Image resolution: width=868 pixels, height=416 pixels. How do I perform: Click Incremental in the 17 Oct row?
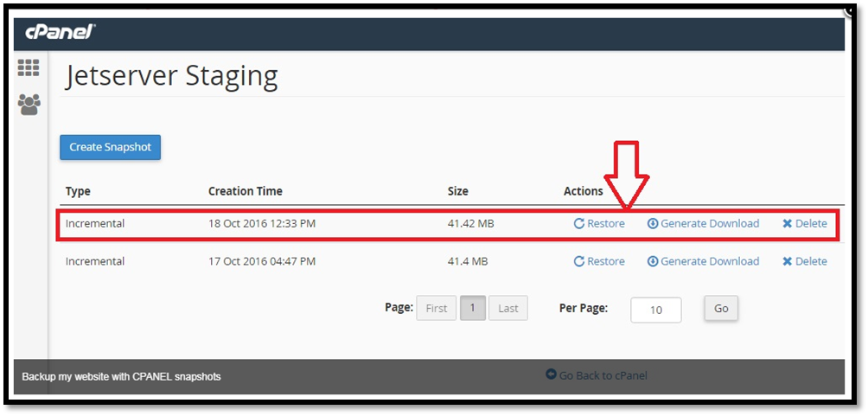95,261
